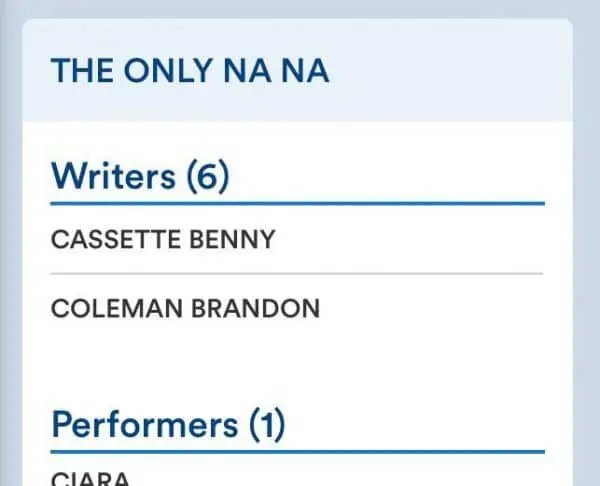
Task: Click the song title THE ONLY NA NA
Action: (x=190, y=72)
